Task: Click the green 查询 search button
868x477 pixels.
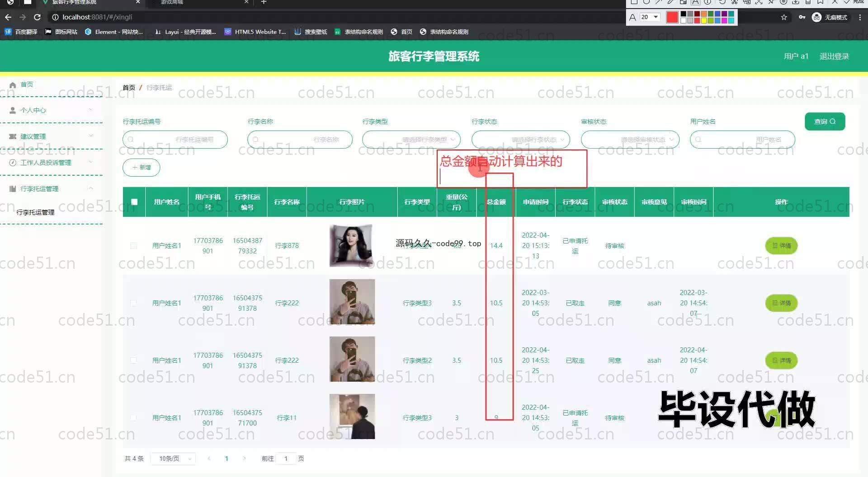Action: 825,122
